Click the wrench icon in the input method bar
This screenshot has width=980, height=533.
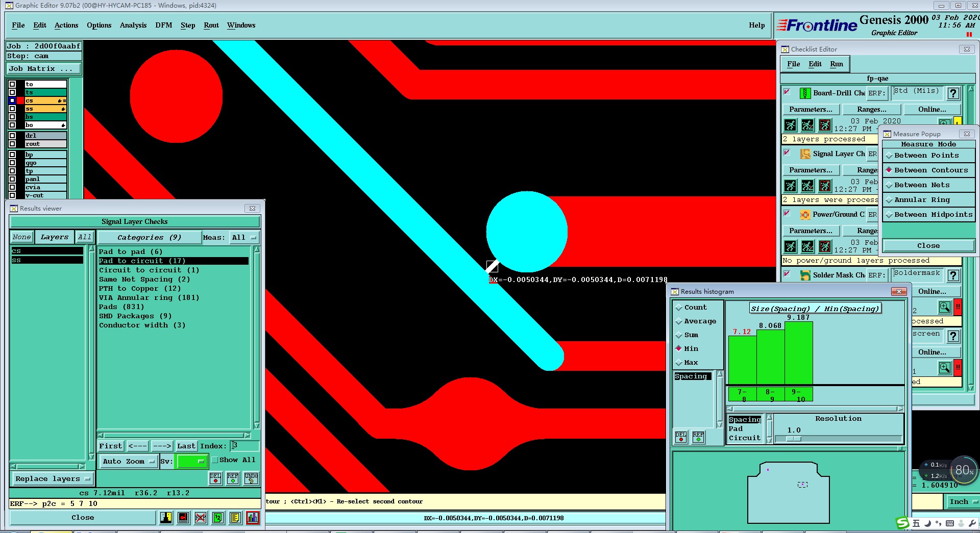click(x=972, y=523)
